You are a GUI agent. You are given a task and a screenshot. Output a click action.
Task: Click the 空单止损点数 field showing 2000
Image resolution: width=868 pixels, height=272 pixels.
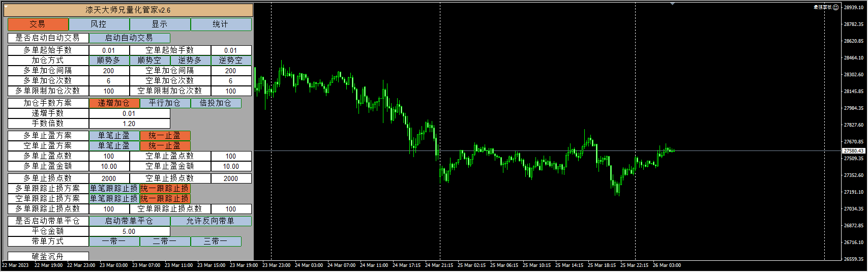point(231,178)
